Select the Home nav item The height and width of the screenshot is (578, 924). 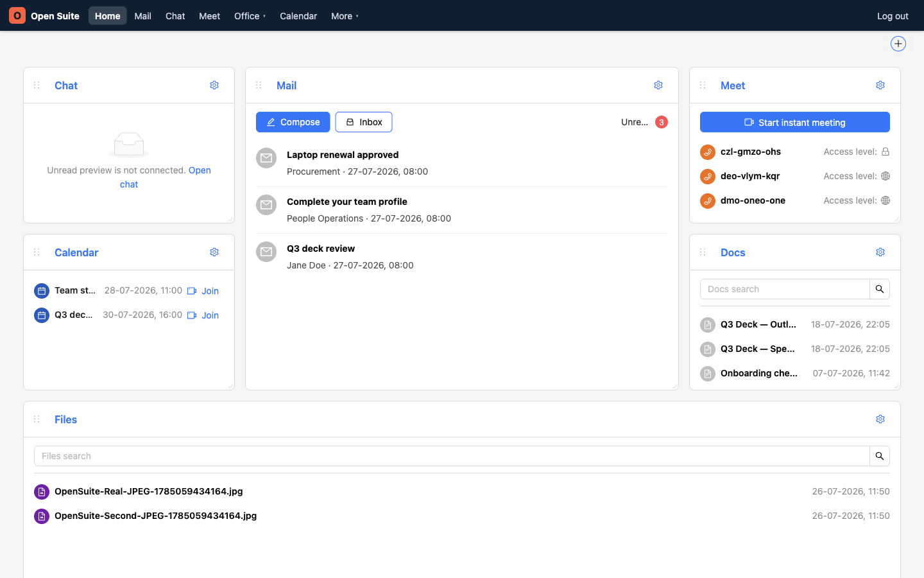(x=107, y=16)
